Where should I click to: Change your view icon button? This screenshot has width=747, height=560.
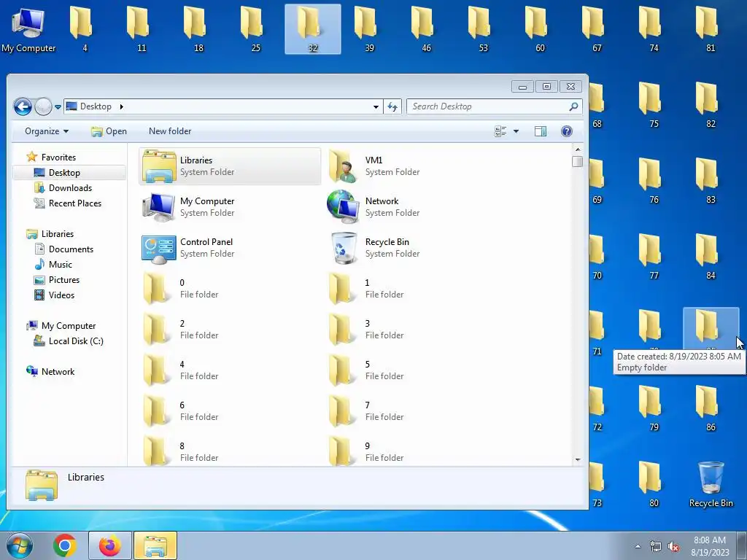pos(500,131)
